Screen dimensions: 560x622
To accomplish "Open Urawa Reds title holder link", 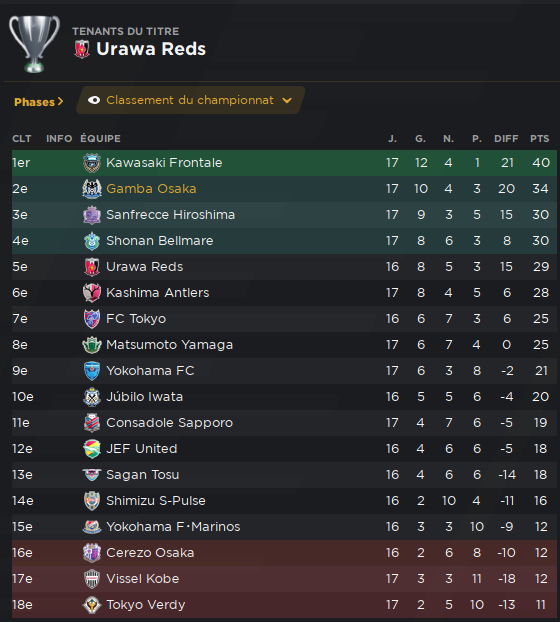I will click(x=151, y=49).
